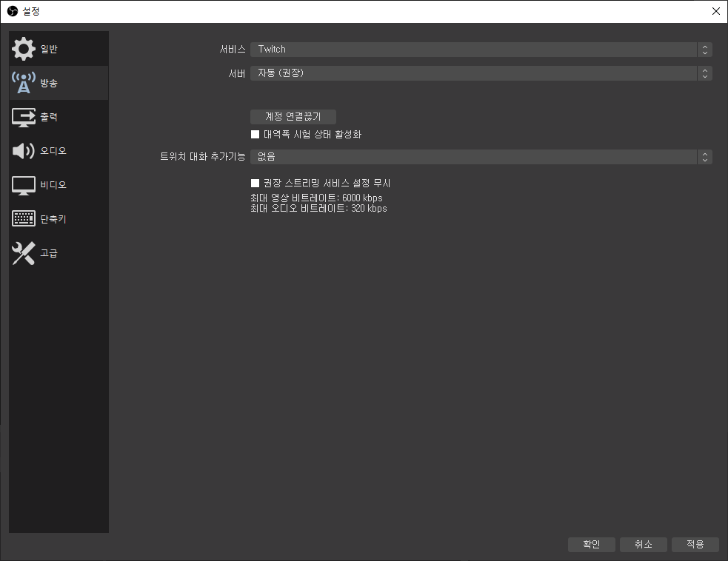
Task: Switch to the 단축키 tab label
Action: click(53, 219)
